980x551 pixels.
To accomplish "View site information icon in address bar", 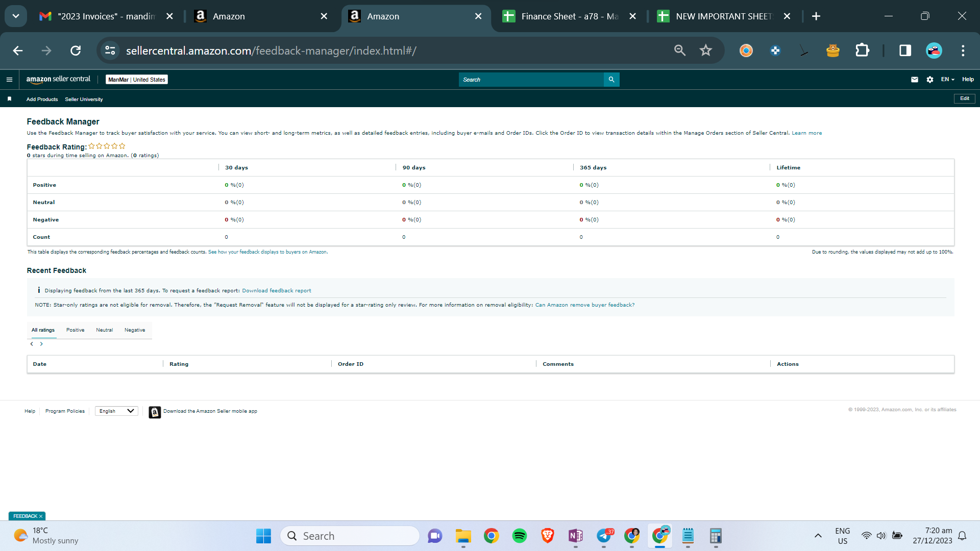I will (x=110, y=51).
